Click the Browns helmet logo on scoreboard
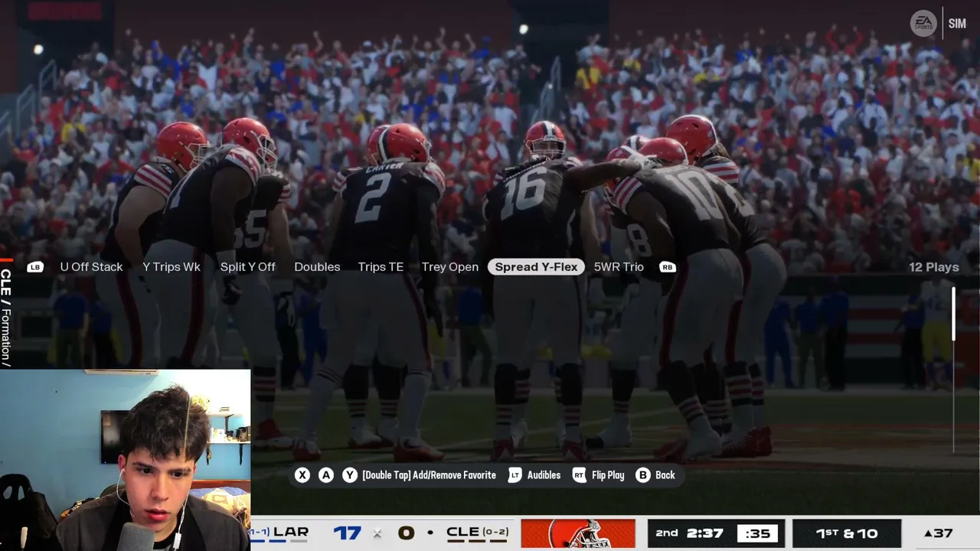The width and height of the screenshot is (980, 551). click(578, 533)
